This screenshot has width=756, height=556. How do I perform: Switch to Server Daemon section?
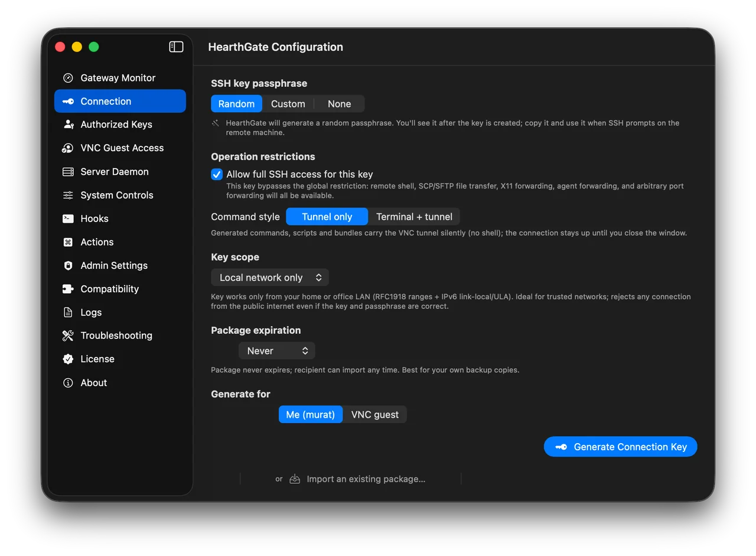120,172
